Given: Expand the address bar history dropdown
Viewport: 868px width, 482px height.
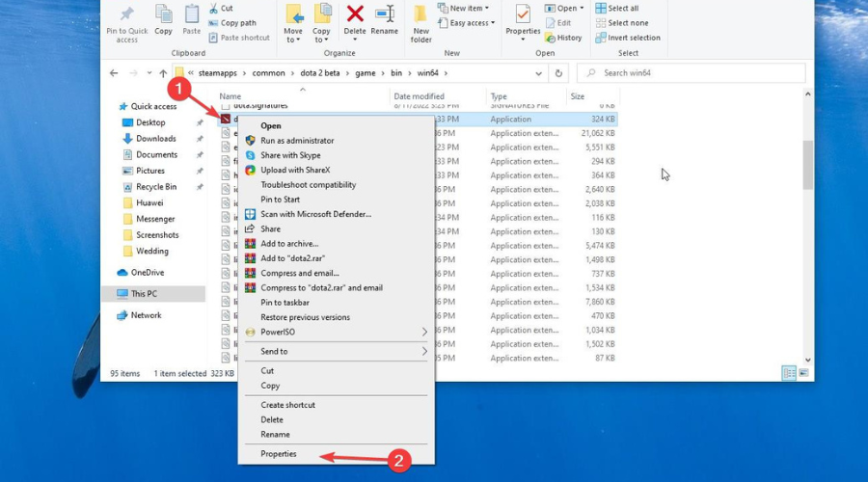Looking at the screenshot, I should click(538, 73).
